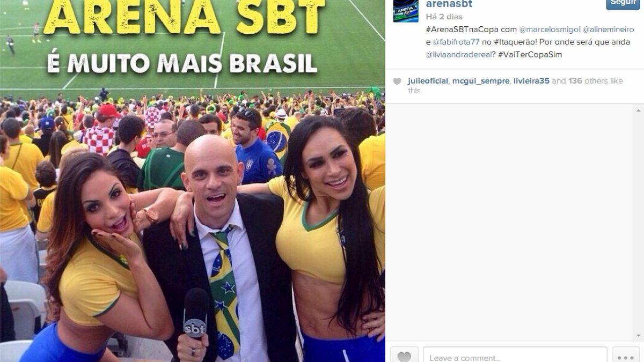644x362 pixels.
Task: Open the three-dots more options menu
Action: pyautogui.click(x=626, y=356)
